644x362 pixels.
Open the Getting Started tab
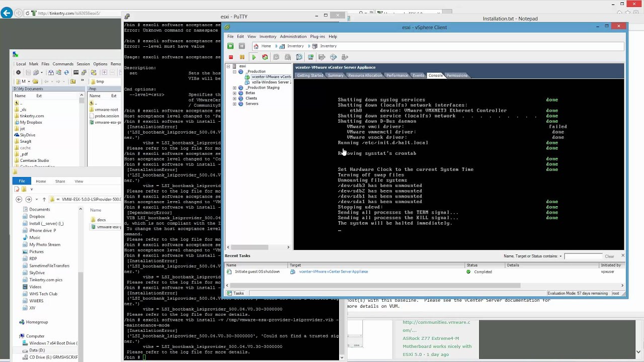[x=310, y=75]
